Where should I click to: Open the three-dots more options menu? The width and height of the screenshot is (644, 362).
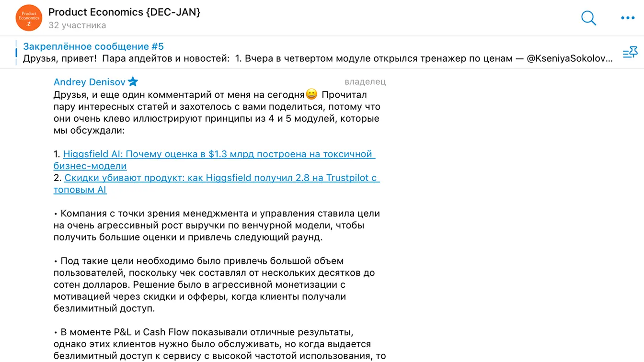coord(627,18)
